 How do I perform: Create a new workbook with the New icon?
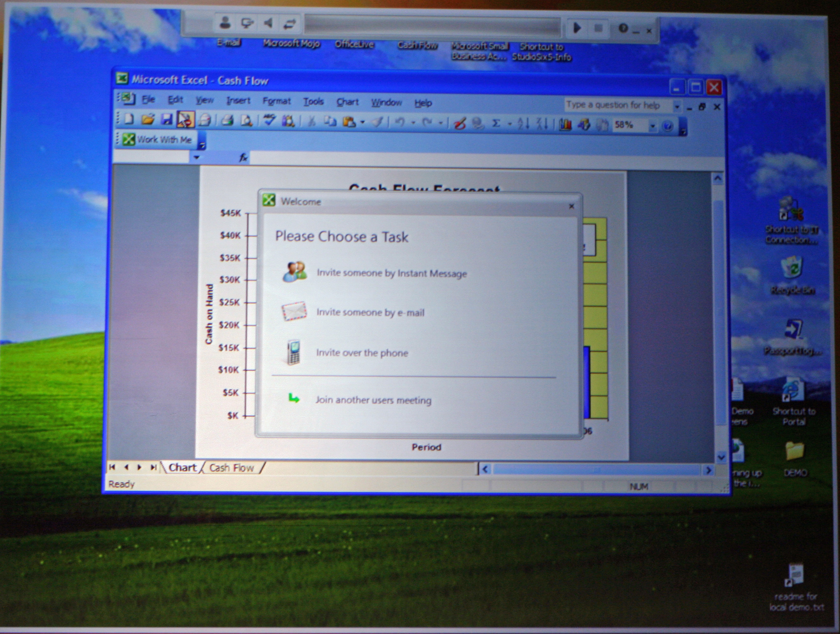click(129, 119)
